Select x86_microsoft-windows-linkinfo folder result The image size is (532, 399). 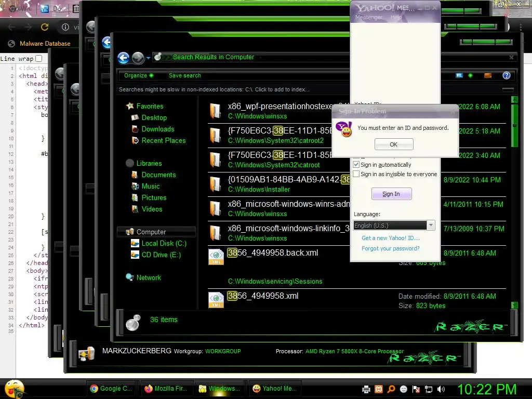tap(278, 233)
